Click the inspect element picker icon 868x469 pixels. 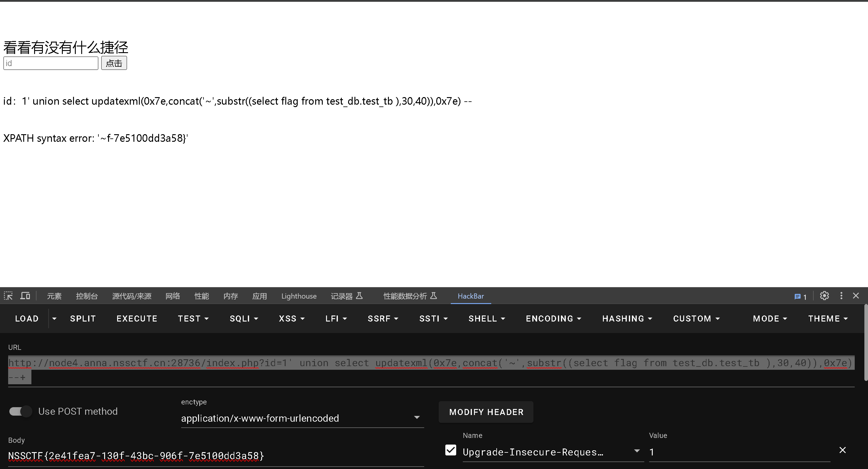point(8,296)
